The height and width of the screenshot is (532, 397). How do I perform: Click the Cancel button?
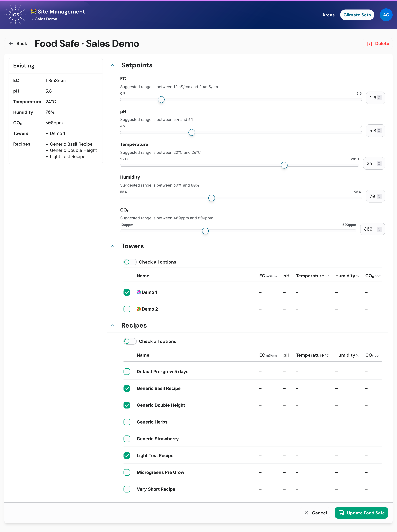(316, 513)
